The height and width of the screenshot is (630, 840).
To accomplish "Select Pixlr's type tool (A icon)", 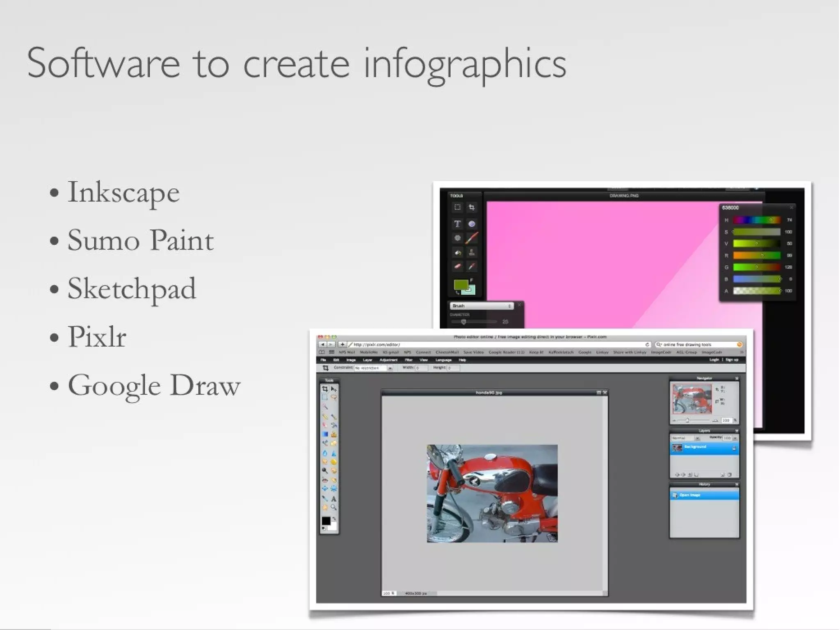I will (334, 499).
